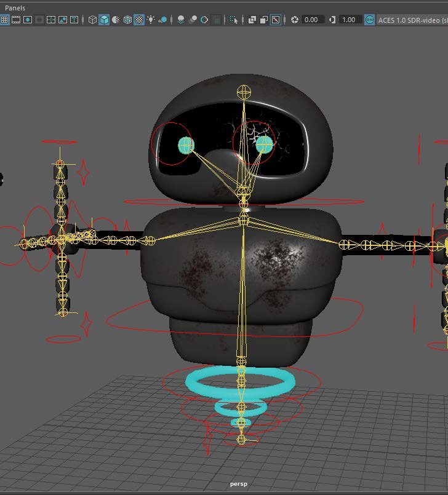Toggle the X-Ray icon
The image size is (448, 495).
252,20
